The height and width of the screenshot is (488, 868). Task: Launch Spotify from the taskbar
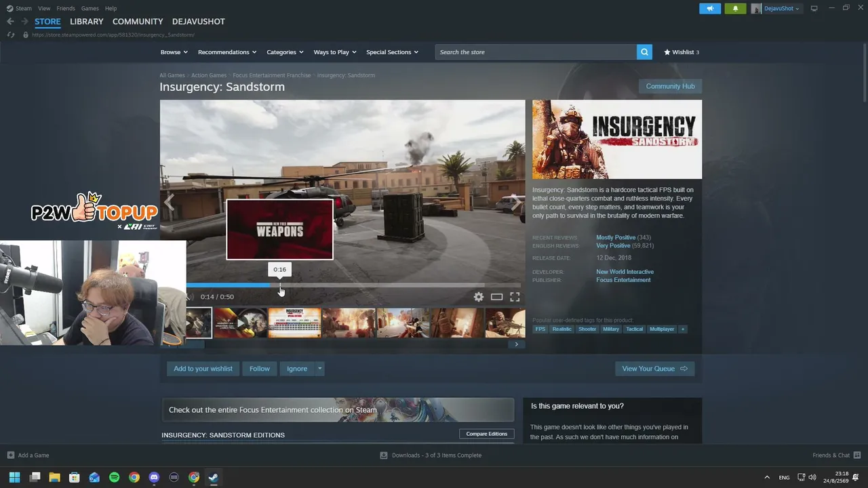click(114, 477)
